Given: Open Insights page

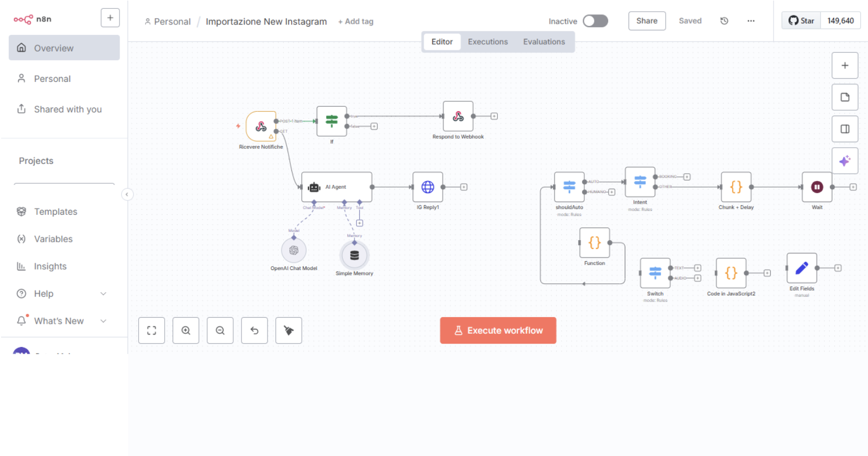Looking at the screenshot, I should tap(64, 266).
